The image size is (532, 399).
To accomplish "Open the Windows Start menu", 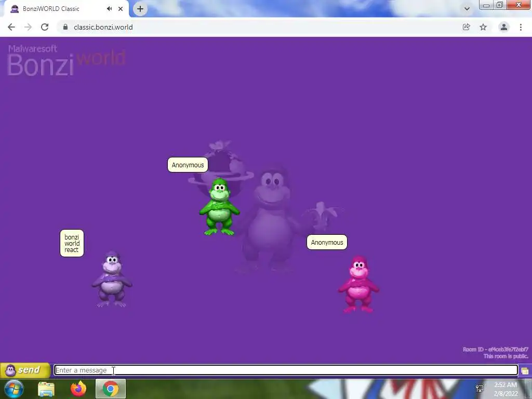I will [x=14, y=389].
